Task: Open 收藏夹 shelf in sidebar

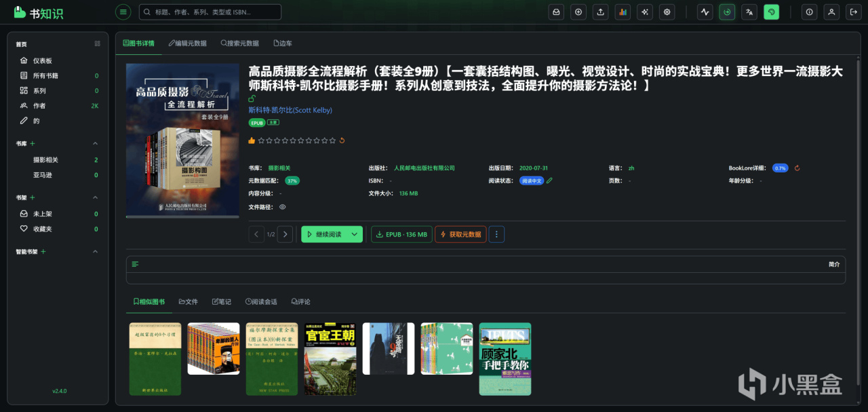Action: 59,229
